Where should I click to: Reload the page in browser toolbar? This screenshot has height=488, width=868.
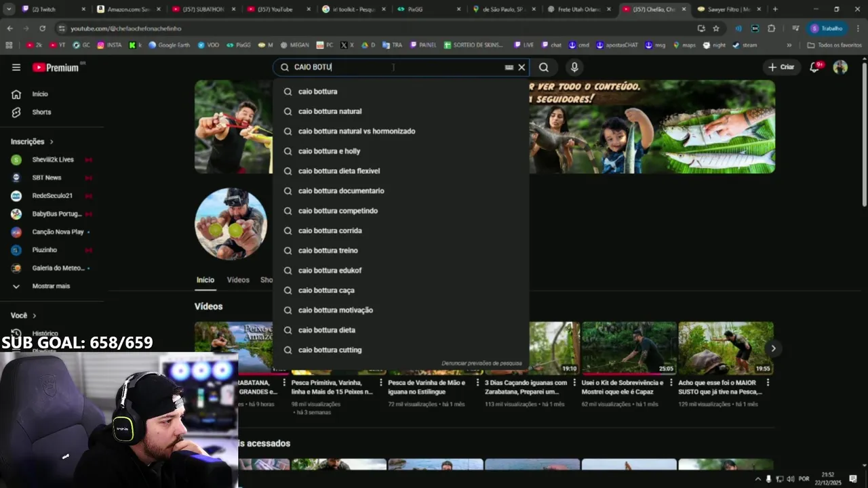coord(42,28)
